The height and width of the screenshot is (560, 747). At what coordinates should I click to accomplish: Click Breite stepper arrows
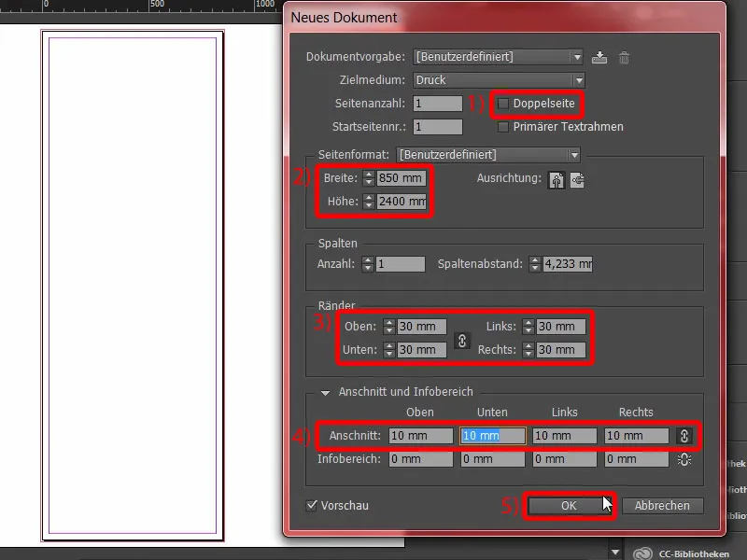(x=368, y=178)
